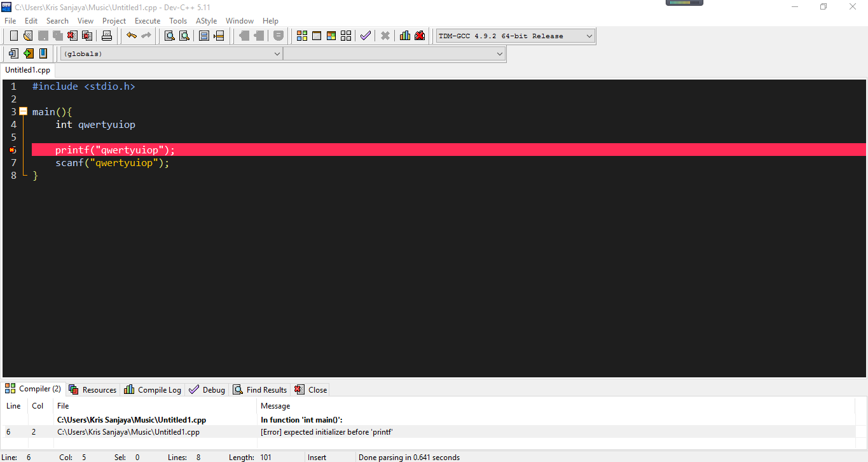Image resolution: width=868 pixels, height=462 pixels.
Task: Click the Rebuild All toolbar icon
Action: pyautogui.click(x=346, y=36)
